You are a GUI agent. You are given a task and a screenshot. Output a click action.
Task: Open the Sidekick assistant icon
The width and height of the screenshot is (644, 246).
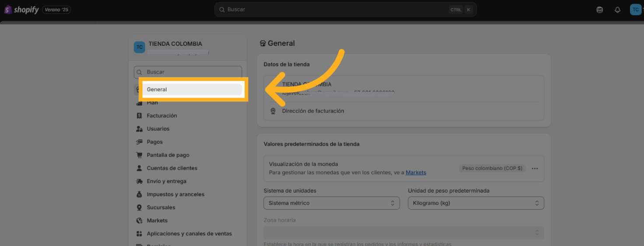(600, 10)
